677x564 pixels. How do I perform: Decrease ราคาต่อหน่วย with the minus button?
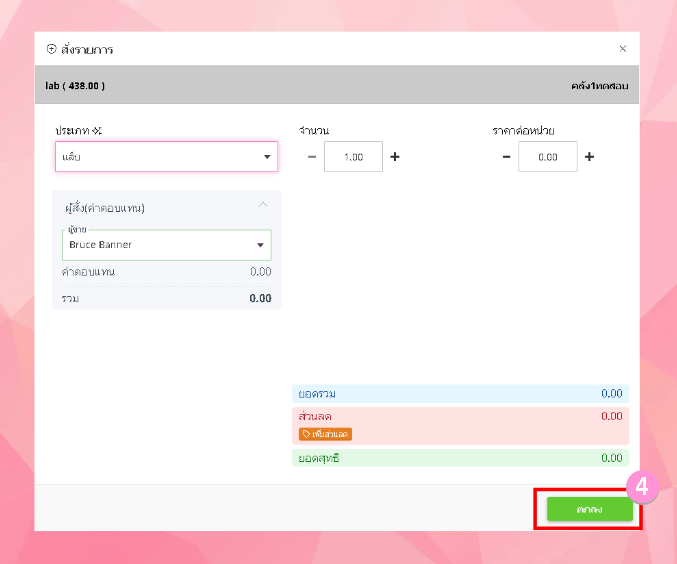click(x=506, y=157)
